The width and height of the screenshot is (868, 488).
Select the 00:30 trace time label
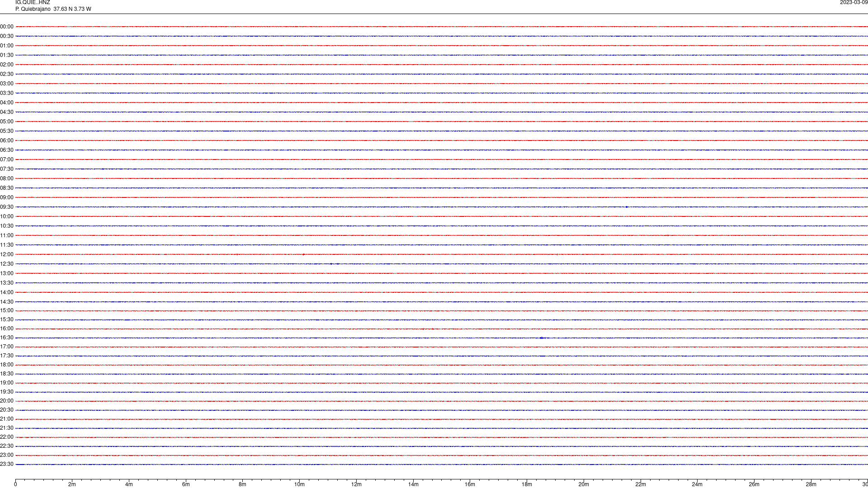click(x=7, y=36)
